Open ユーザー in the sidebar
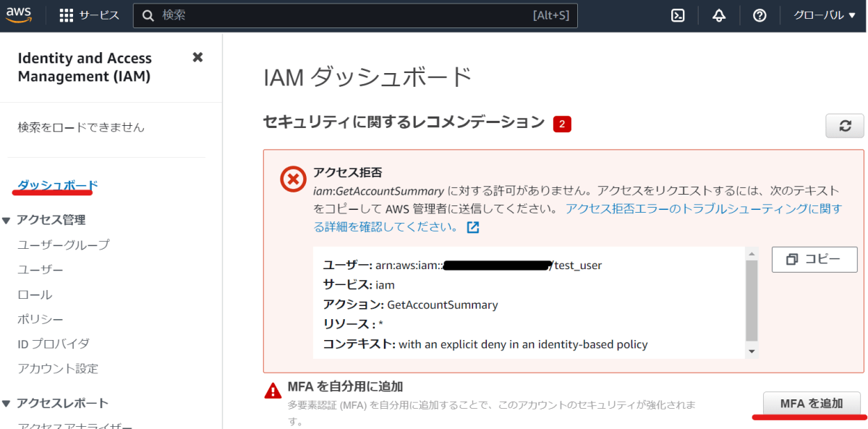 [x=41, y=269]
